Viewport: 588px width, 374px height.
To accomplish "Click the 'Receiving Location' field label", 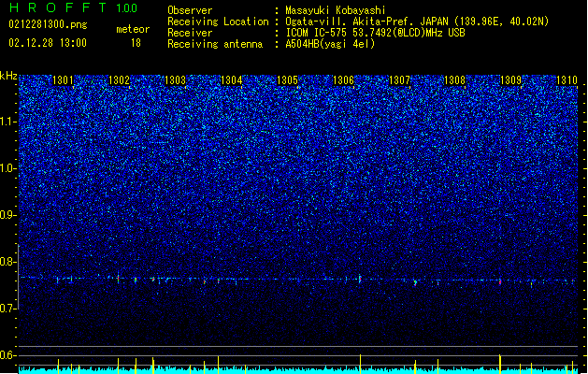I will pos(218,22).
